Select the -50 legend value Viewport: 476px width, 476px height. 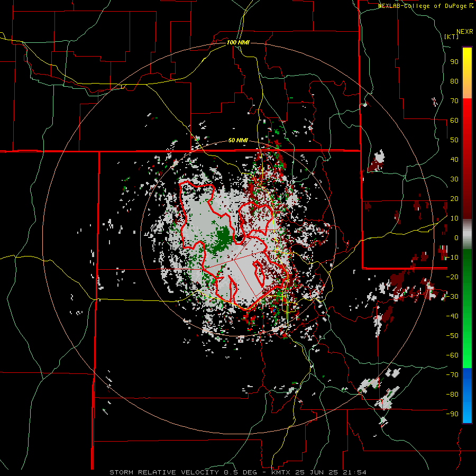[x=452, y=336]
